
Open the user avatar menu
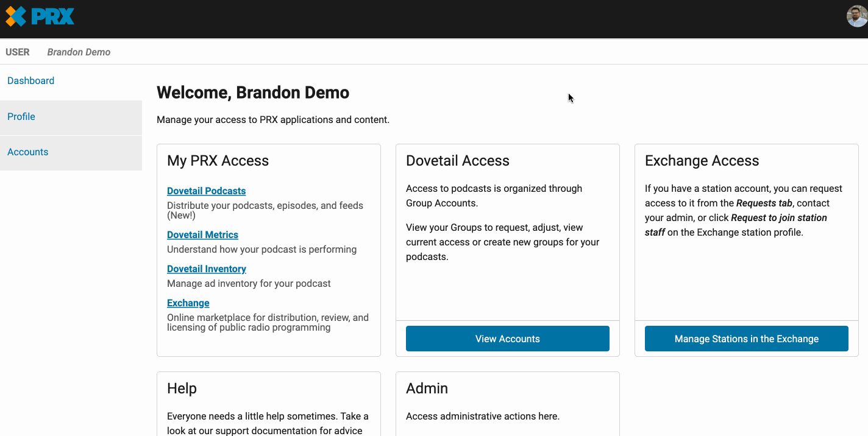click(x=857, y=16)
